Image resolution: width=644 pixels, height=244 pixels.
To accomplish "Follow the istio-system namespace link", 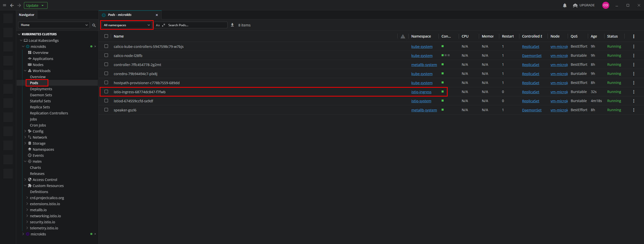I will 421,101.
